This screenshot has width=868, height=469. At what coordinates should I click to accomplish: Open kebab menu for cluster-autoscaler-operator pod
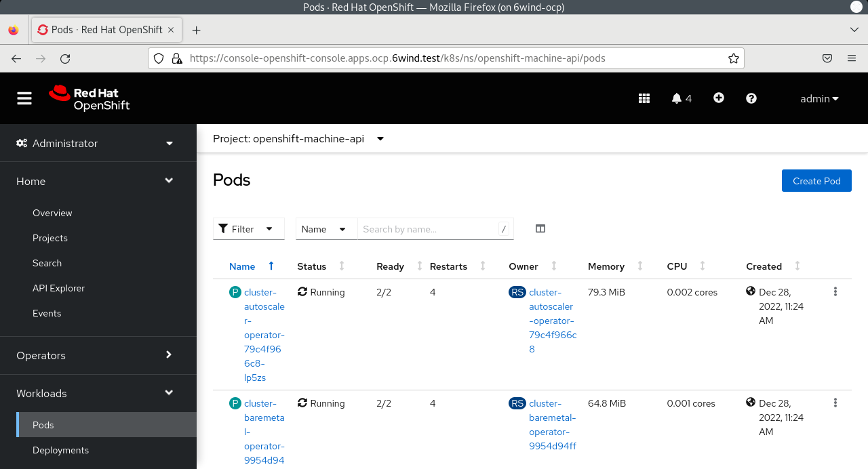click(x=835, y=291)
